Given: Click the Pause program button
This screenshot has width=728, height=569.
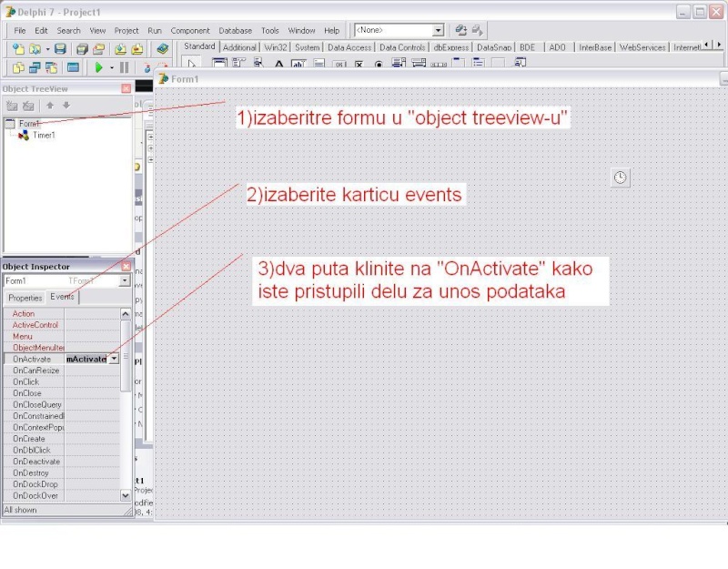Looking at the screenshot, I should [124, 67].
